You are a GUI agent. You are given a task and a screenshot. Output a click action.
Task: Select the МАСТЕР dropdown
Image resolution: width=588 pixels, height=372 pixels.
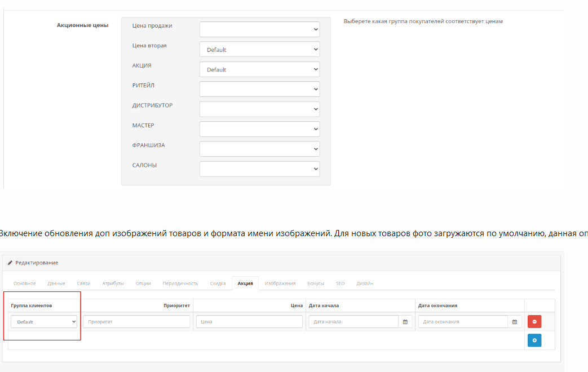pos(259,129)
